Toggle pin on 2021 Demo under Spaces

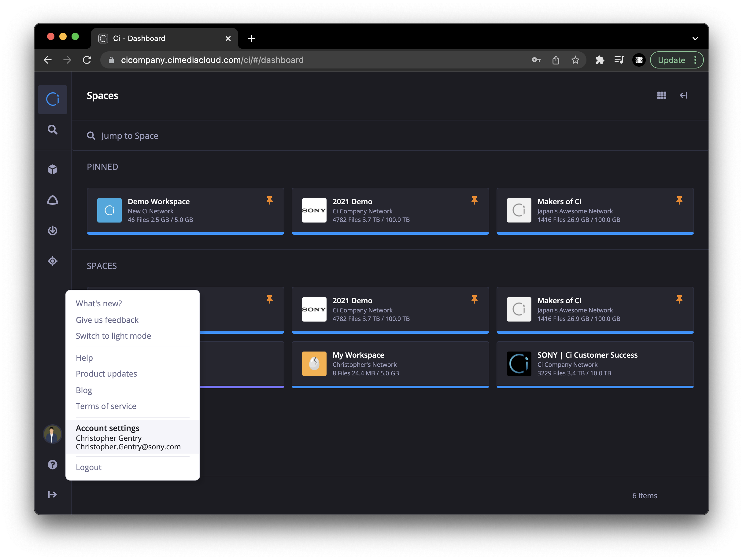pos(474,300)
